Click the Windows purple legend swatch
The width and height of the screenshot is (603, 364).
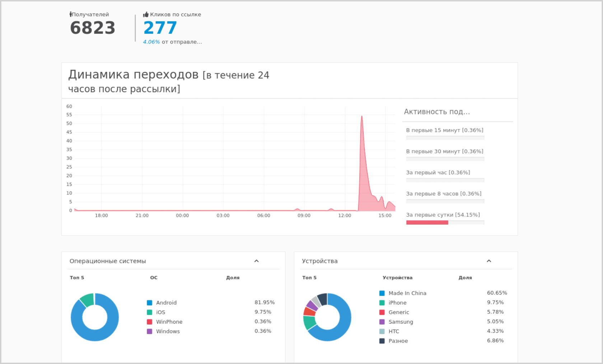click(x=149, y=331)
